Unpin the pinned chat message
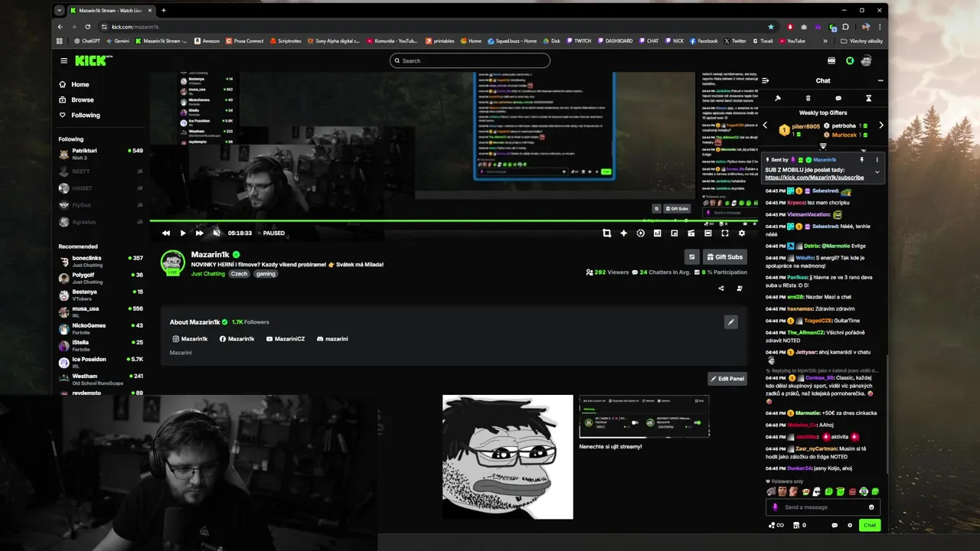980x551 pixels. click(861, 160)
